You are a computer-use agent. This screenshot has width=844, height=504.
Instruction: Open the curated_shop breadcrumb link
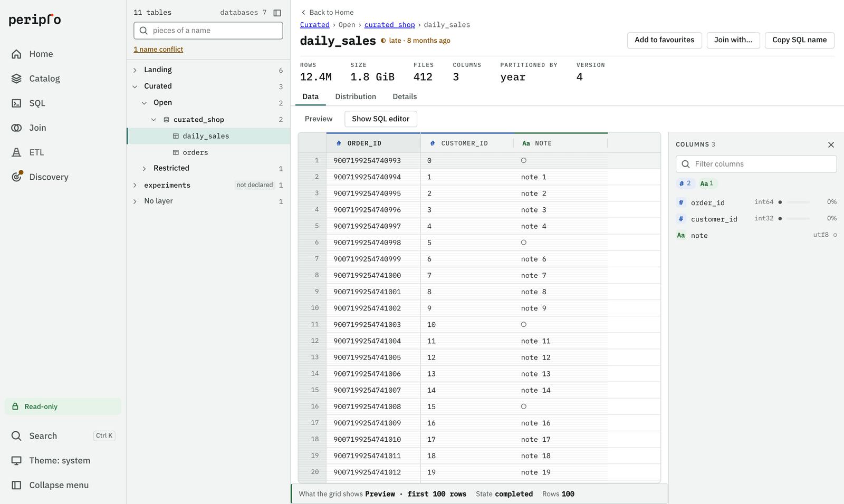pyautogui.click(x=390, y=25)
